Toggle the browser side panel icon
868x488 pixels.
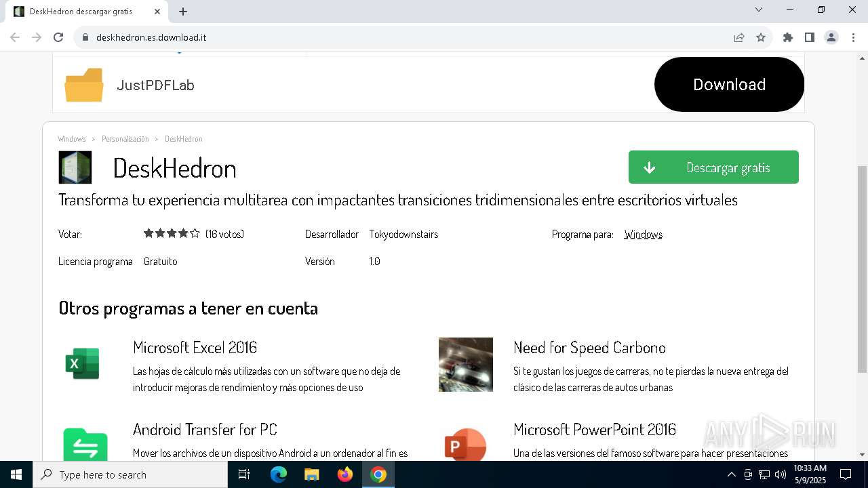tap(810, 37)
